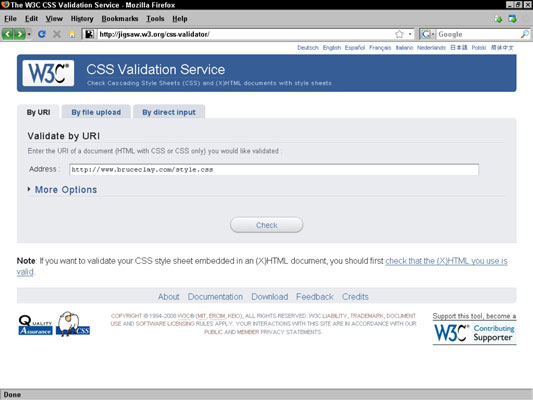533x400 pixels.
Task: Click the browser URL address field
Action: (x=246, y=34)
